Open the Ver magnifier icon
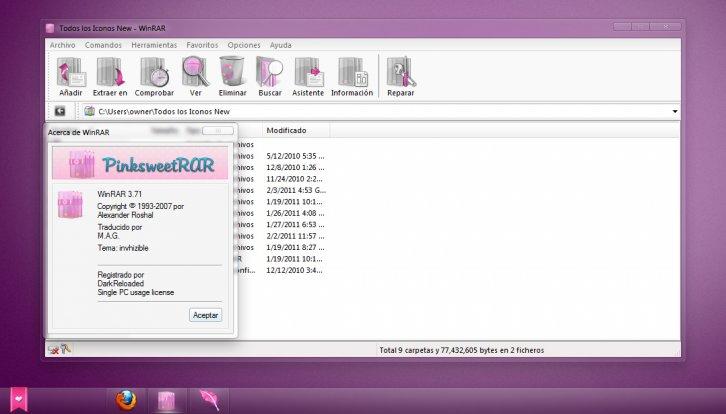The height and width of the screenshot is (414, 726). coord(195,76)
